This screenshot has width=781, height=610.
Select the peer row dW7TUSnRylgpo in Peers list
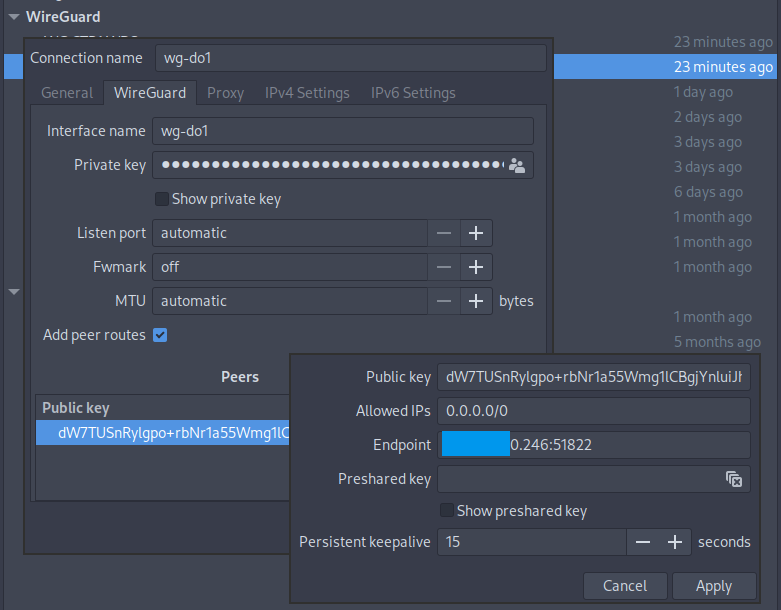pyautogui.click(x=162, y=433)
